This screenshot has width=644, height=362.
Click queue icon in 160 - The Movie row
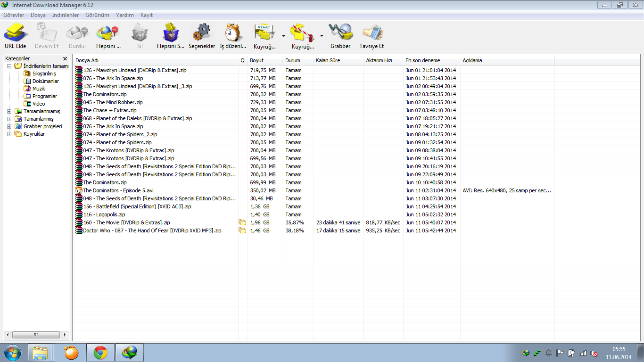pyautogui.click(x=242, y=222)
